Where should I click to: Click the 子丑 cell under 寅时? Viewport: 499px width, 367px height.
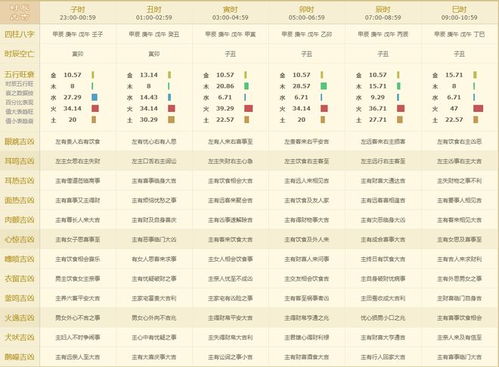(x=230, y=54)
